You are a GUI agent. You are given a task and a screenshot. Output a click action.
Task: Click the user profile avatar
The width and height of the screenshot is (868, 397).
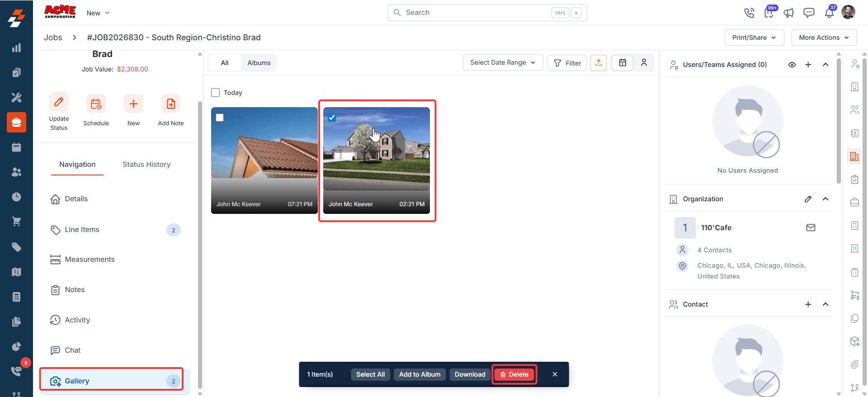pos(848,12)
